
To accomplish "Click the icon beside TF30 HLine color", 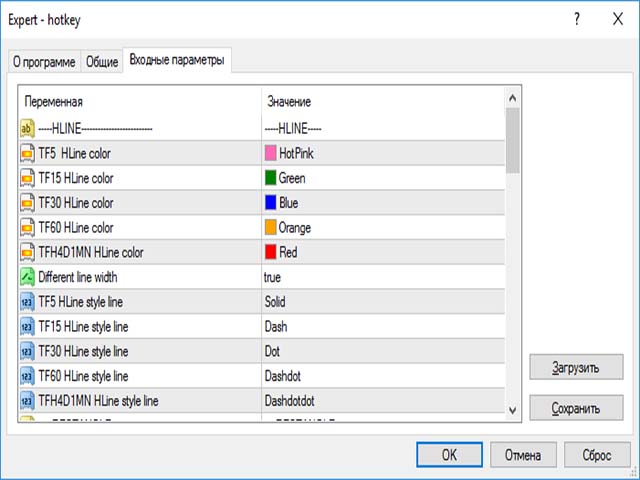I will click(x=28, y=203).
